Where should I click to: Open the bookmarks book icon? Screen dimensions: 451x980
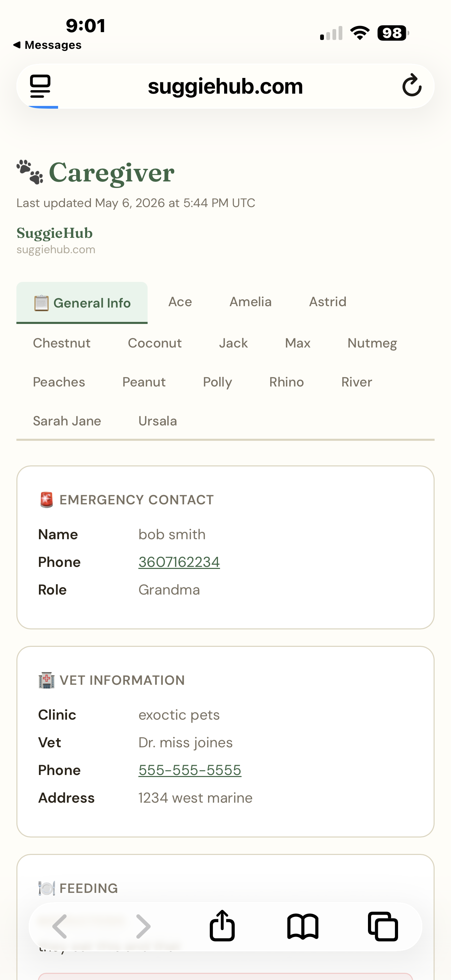coord(303,926)
